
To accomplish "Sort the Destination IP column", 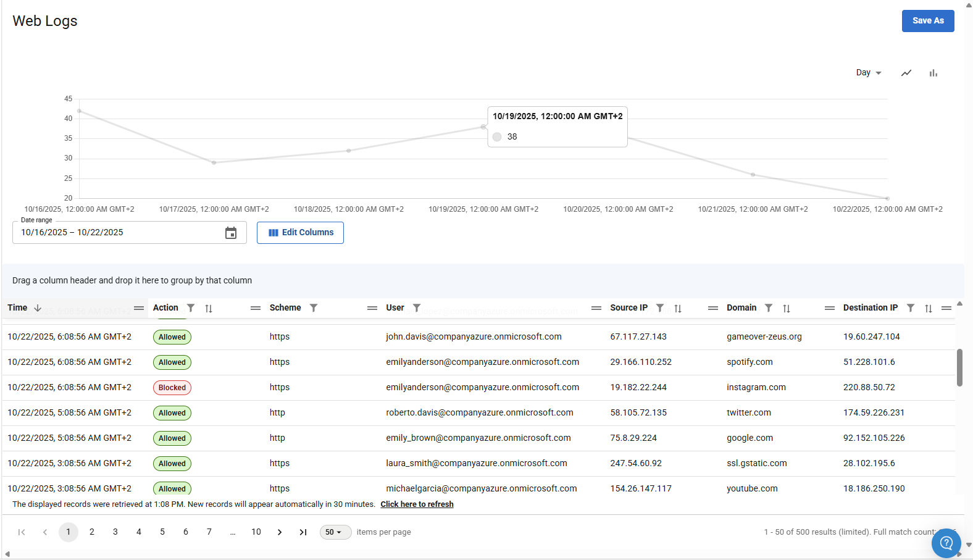I will [929, 308].
